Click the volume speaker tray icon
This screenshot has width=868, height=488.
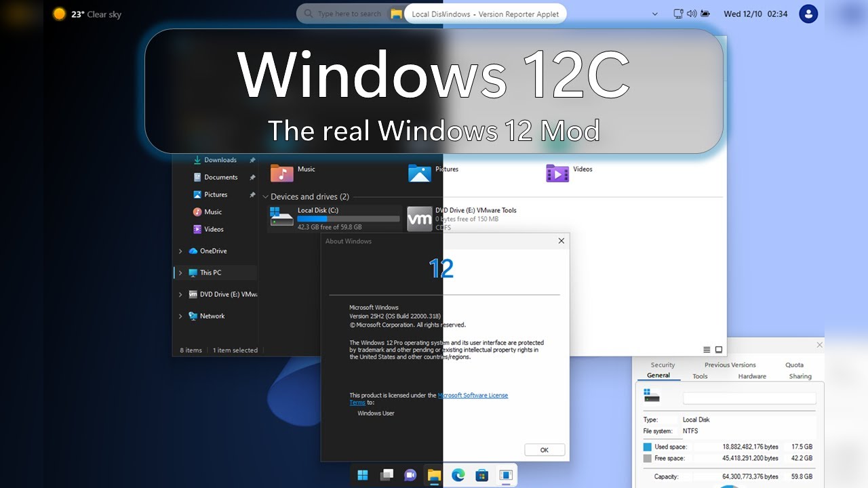[692, 14]
